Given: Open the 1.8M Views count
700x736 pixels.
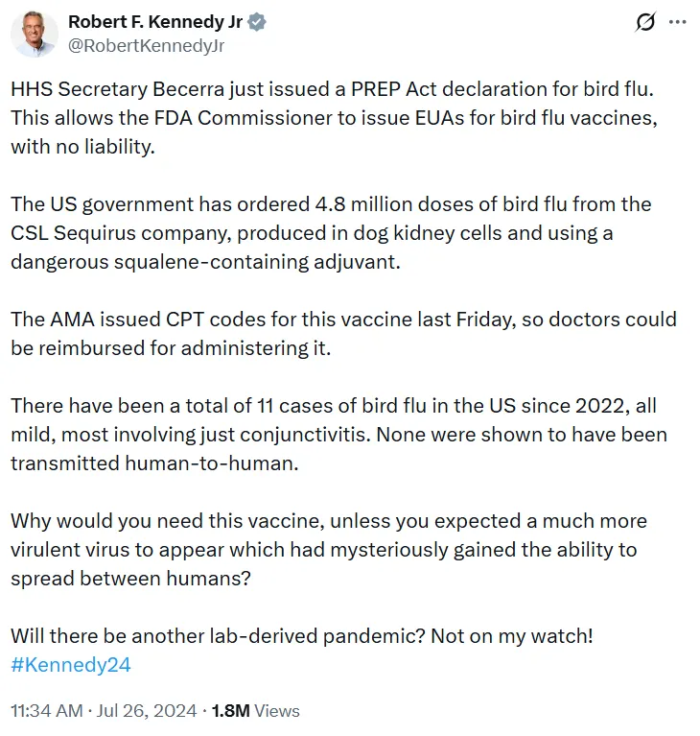Looking at the screenshot, I should (256, 711).
